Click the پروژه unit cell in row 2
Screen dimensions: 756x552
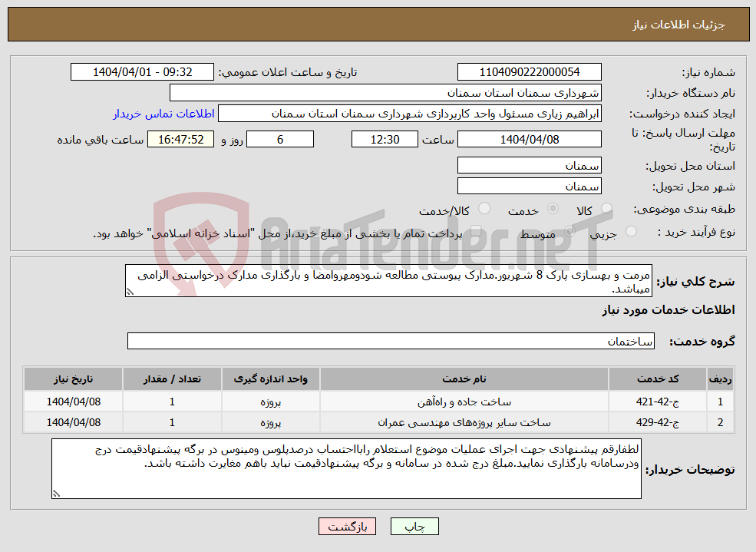click(x=270, y=422)
